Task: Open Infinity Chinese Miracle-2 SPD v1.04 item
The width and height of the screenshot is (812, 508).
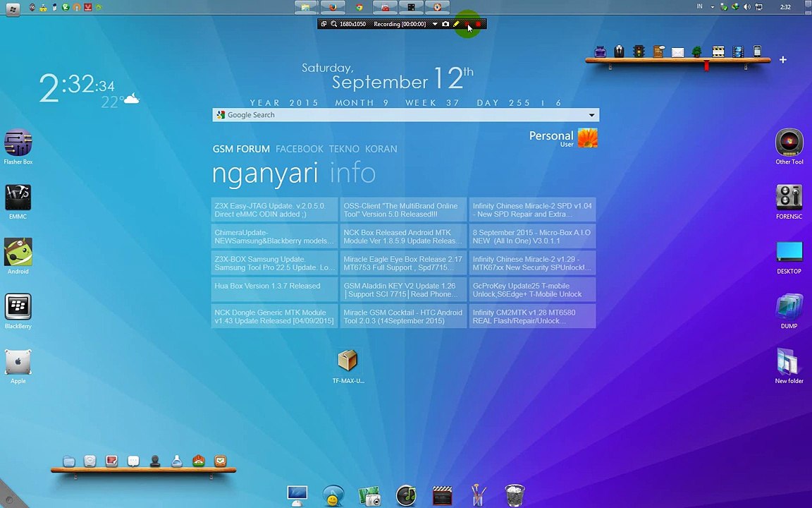Action: (532, 210)
